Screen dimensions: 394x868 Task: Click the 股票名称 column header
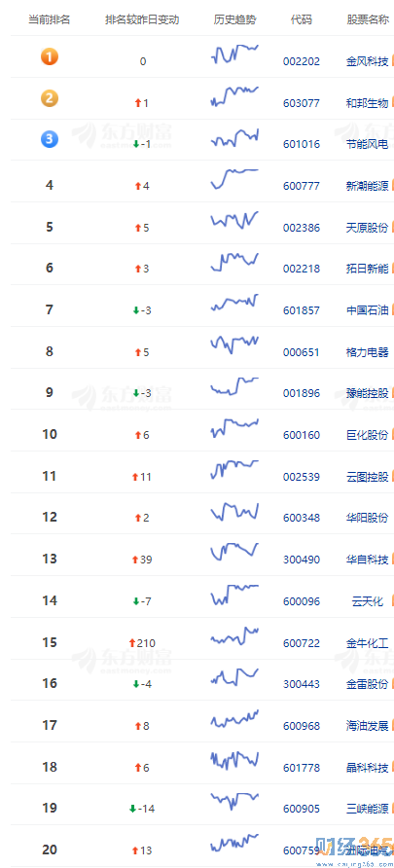tap(368, 19)
